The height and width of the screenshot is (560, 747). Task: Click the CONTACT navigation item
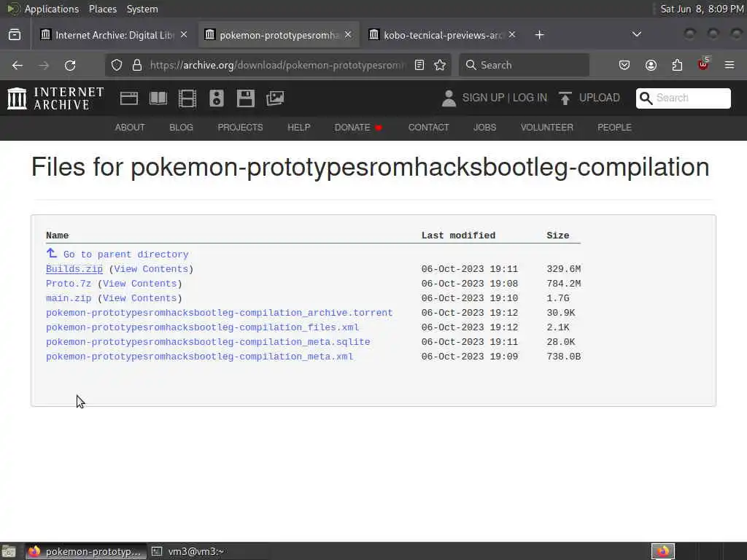point(428,128)
